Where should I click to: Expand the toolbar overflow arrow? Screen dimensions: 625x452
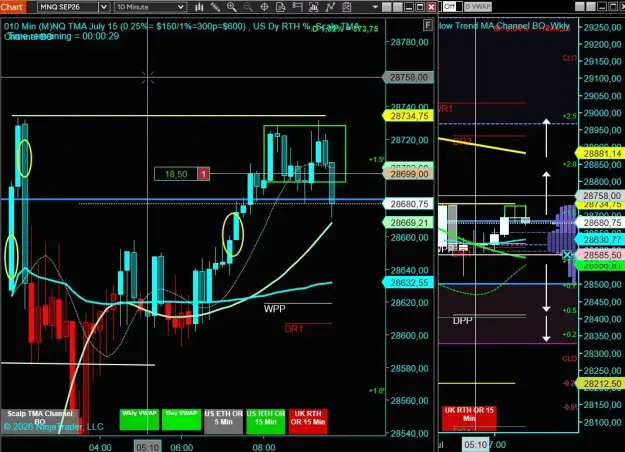pos(375,7)
